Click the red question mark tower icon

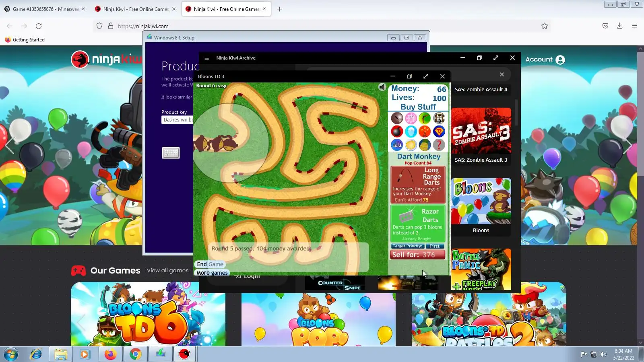pos(439,145)
